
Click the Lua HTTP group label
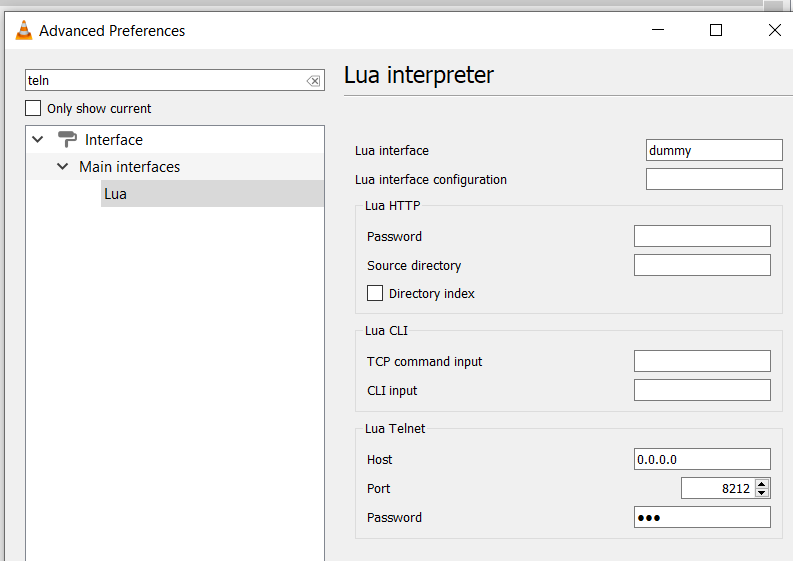coord(392,205)
